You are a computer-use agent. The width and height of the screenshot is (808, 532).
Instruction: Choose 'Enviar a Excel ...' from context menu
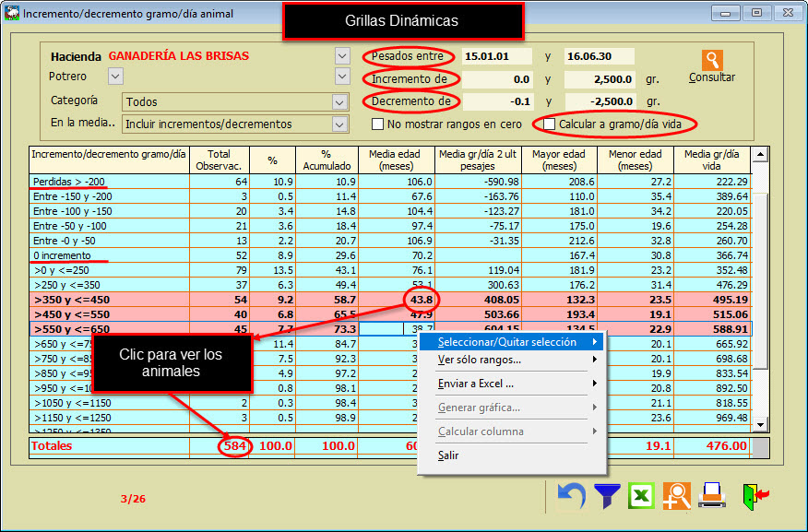pyautogui.click(x=475, y=384)
